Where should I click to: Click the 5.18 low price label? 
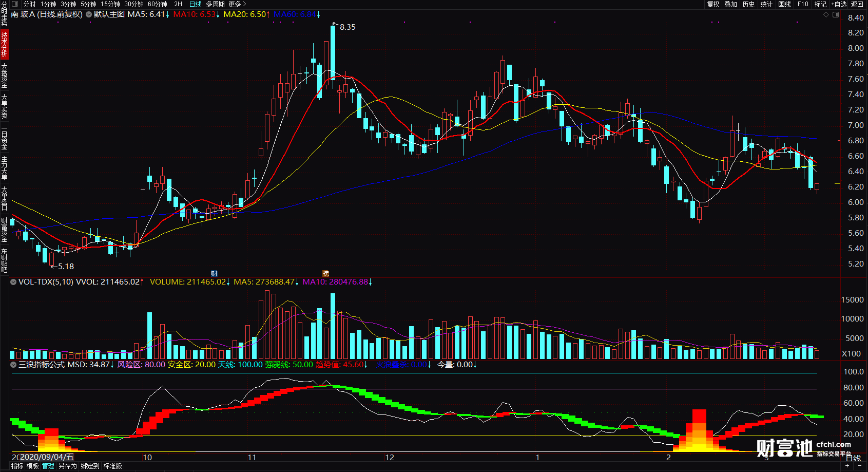[66, 267]
